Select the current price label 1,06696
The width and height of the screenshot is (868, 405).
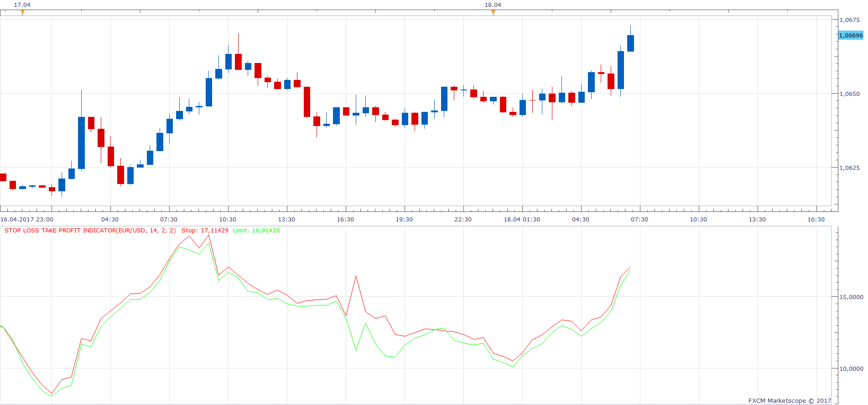[851, 35]
